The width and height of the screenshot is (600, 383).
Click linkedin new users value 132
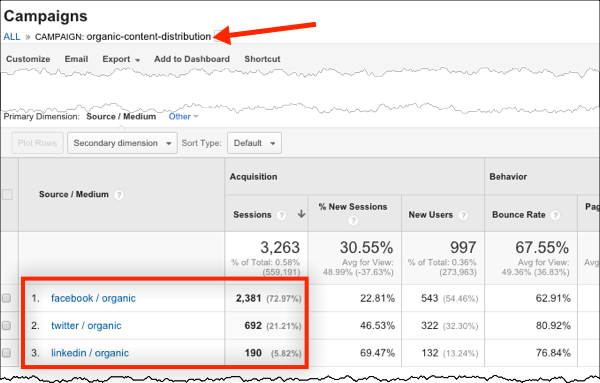tap(429, 353)
